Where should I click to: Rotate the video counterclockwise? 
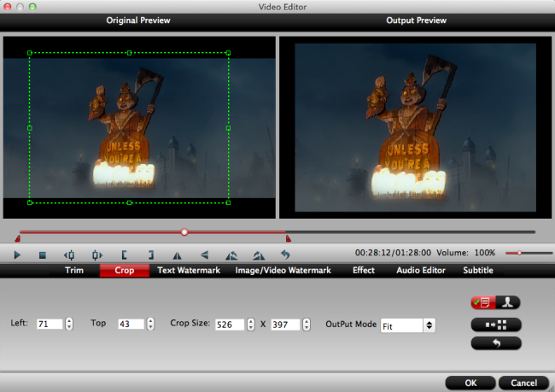click(x=231, y=255)
